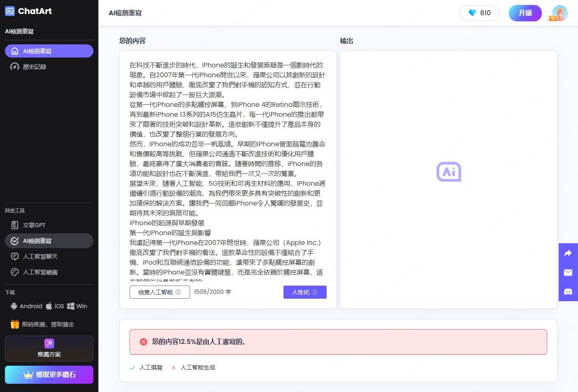The width and height of the screenshot is (578, 392).
Task: Click the 文章GPT document icon
Action: pyautogui.click(x=15, y=225)
